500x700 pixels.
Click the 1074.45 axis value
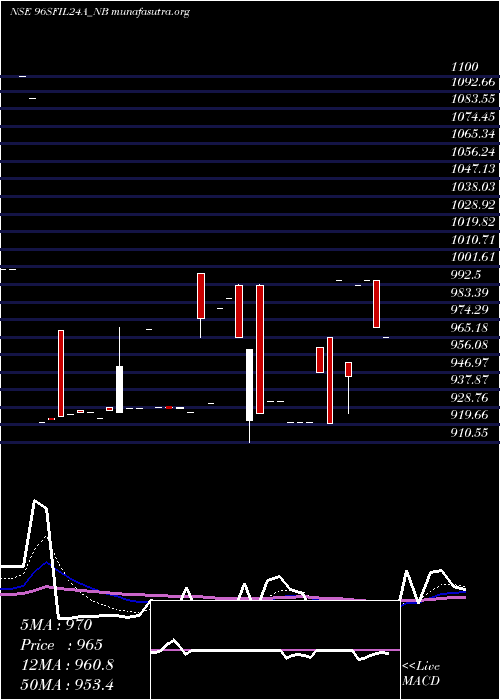pos(473,117)
